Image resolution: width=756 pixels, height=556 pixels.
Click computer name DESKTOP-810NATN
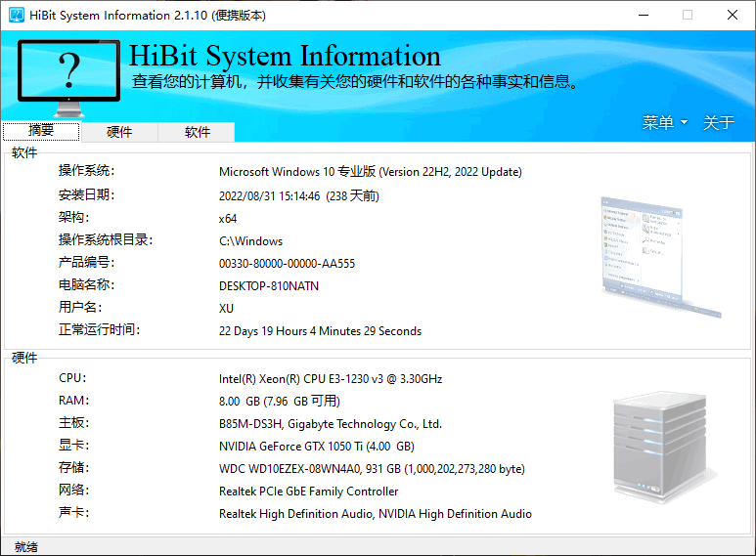pos(269,286)
